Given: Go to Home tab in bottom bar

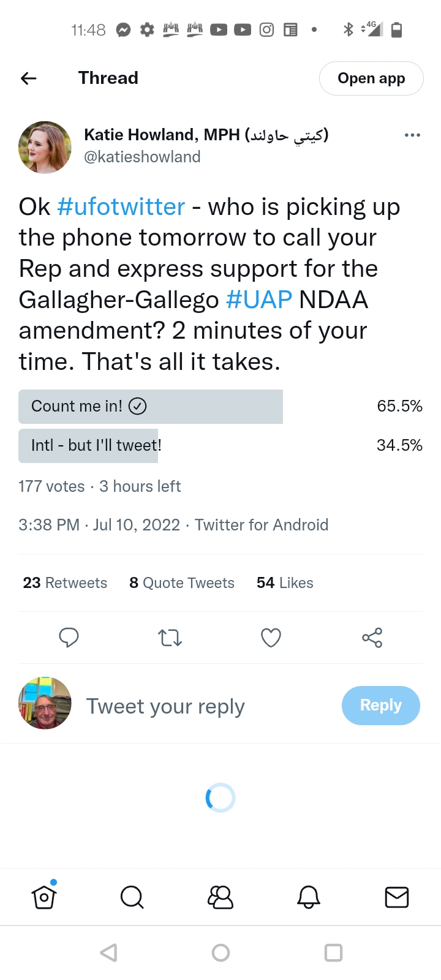Looking at the screenshot, I should click(x=44, y=897).
